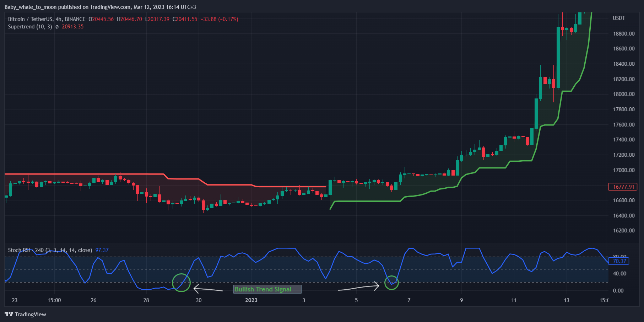Click the 5 date label on time axis
This screenshot has height=322, width=644.
tap(356, 300)
